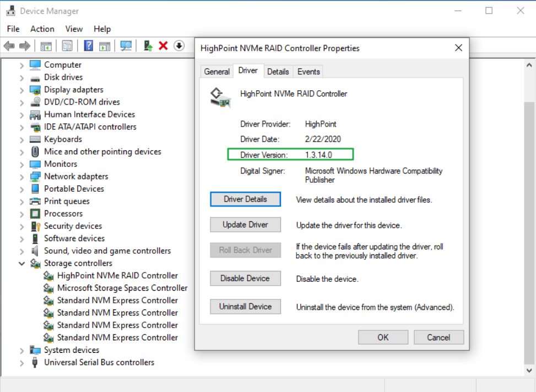The width and height of the screenshot is (536, 392).
Task: Select the HighPoint NVMe RAID Controller entry
Action: pos(117,275)
